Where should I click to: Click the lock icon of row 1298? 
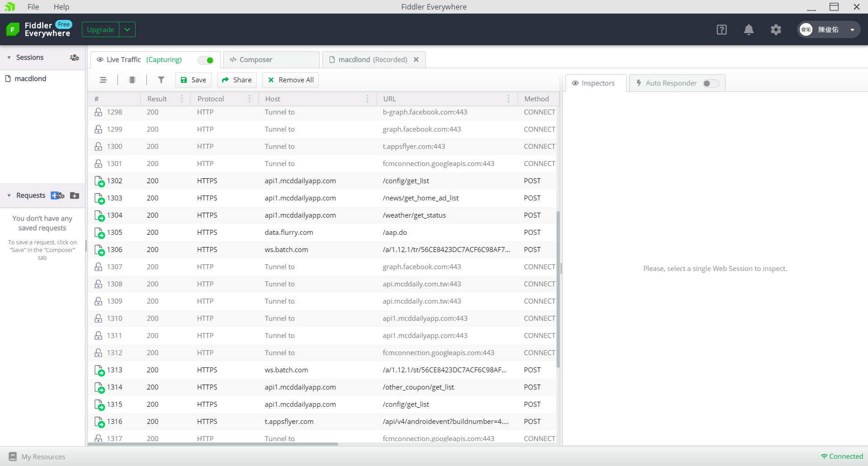pyautogui.click(x=98, y=112)
